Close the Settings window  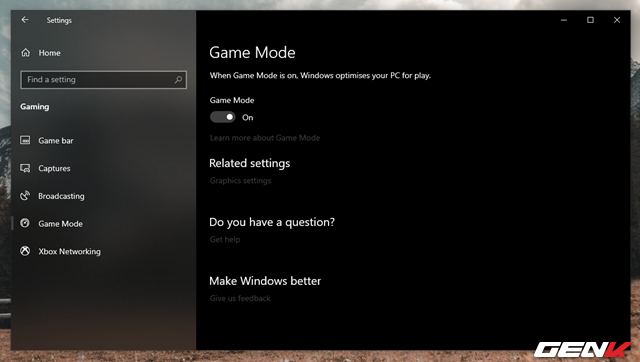click(x=617, y=20)
